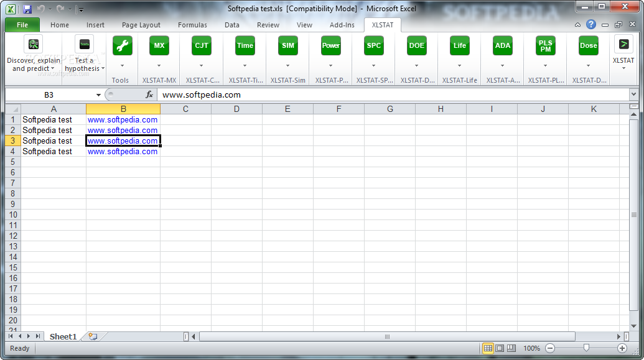Select cell A1 Softpedia test
Viewport: 644px width, 360px height.
[x=54, y=120]
